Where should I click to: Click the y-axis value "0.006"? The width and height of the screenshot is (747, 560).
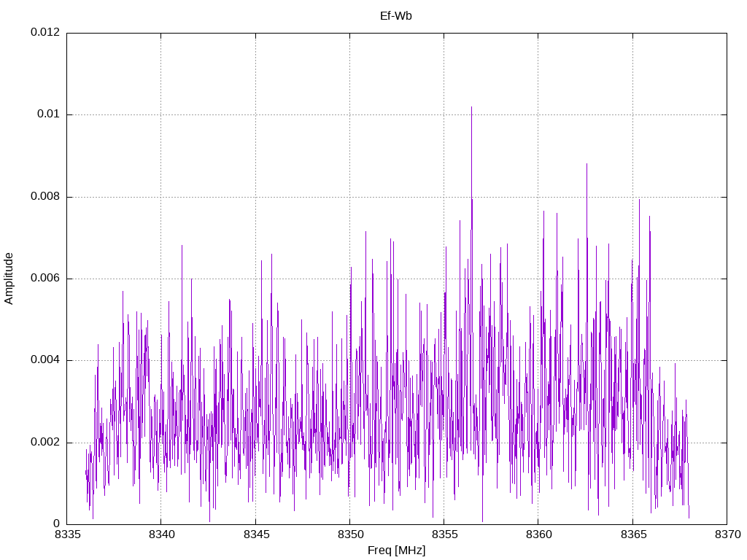coord(45,278)
